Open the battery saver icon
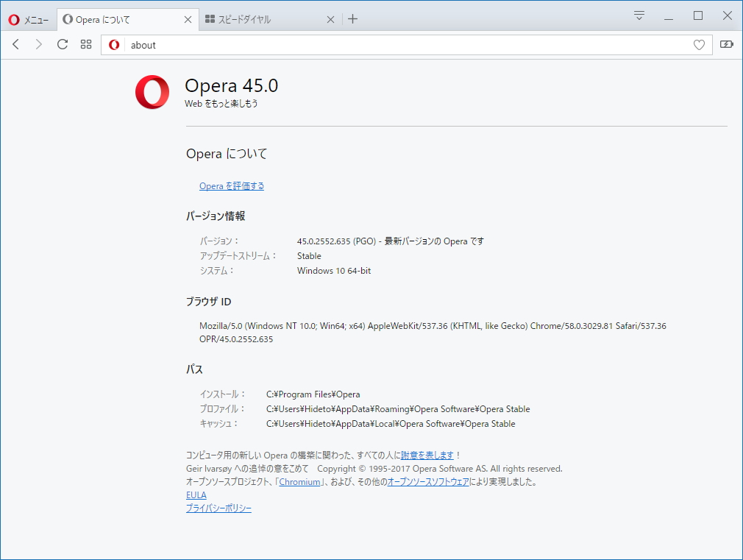 click(x=727, y=44)
